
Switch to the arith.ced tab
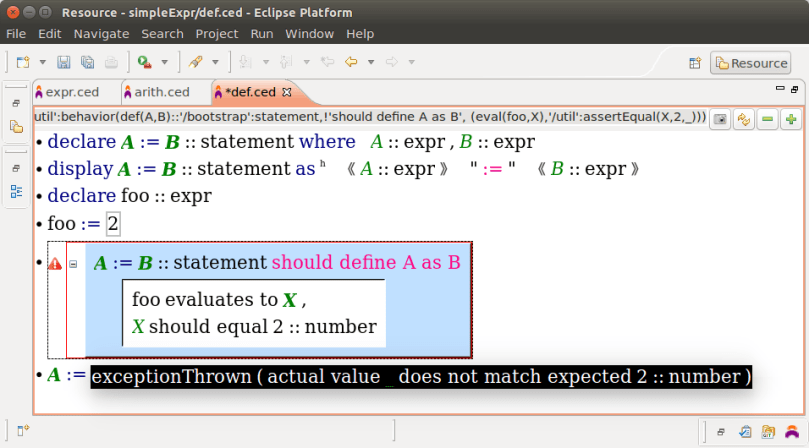click(161, 92)
